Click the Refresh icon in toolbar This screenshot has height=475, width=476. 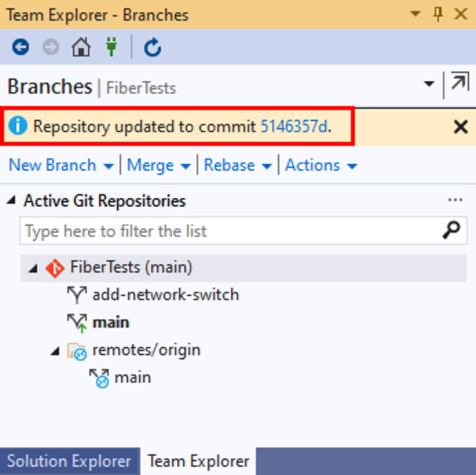[152, 47]
